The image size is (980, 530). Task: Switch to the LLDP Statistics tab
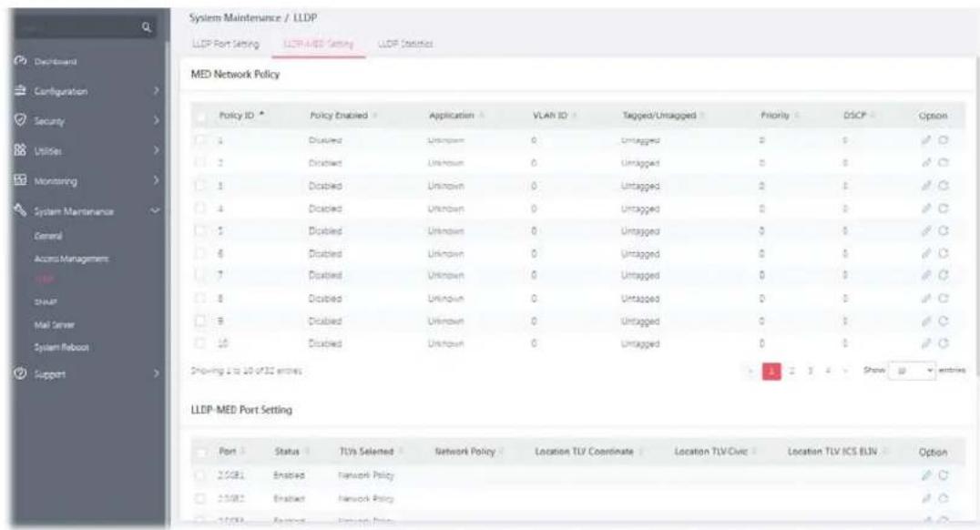point(405,44)
